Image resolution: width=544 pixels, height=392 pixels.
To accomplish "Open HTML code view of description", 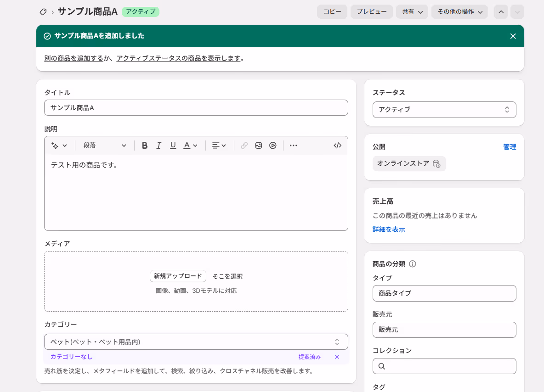I will [x=338, y=146].
